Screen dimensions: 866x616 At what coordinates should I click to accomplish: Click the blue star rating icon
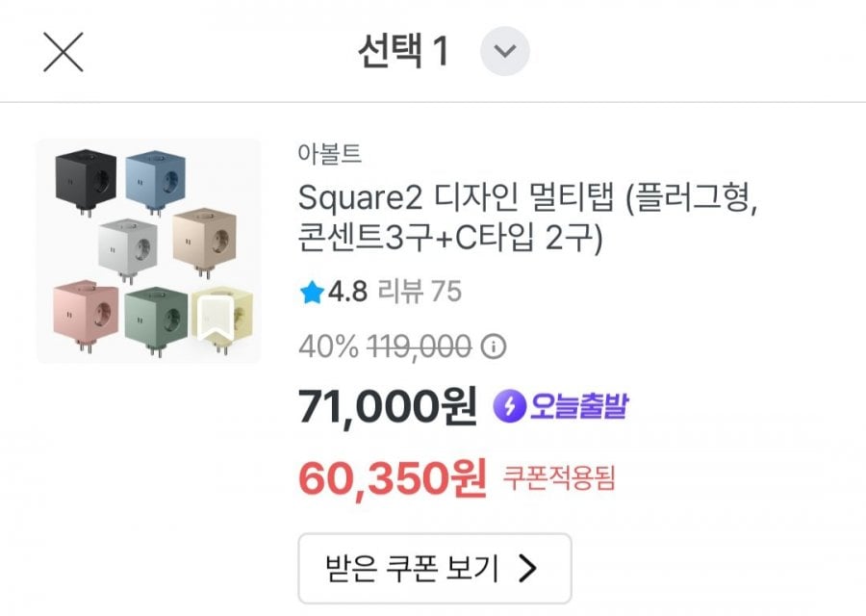(311, 293)
